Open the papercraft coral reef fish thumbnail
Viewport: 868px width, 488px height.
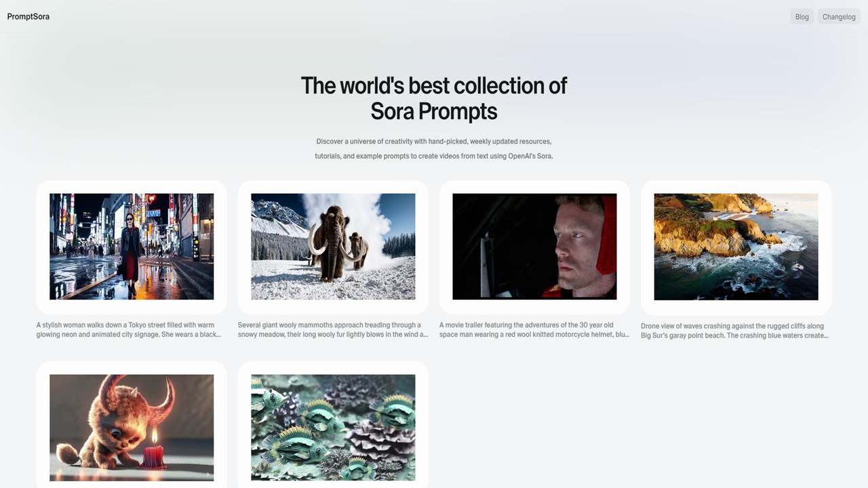click(333, 428)
